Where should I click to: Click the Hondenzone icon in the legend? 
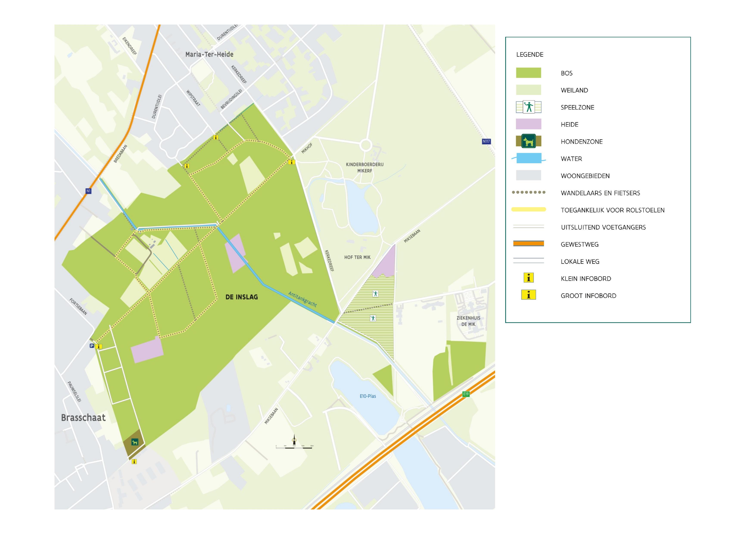(528, 141)
